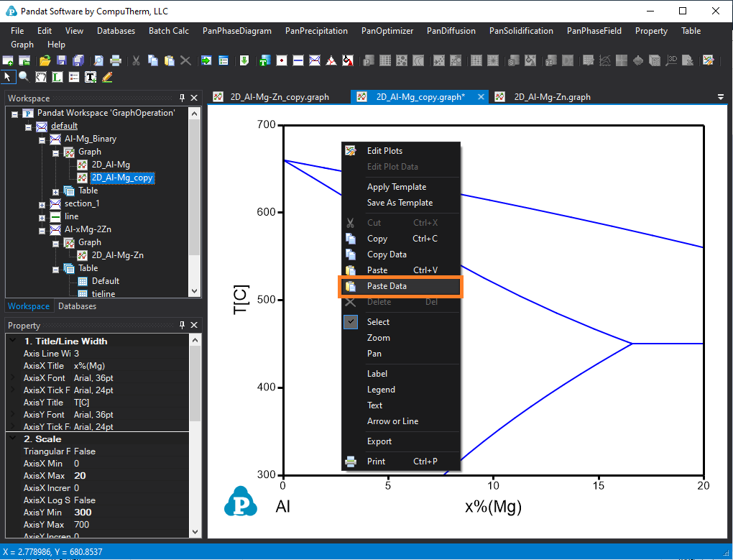Click the open folder toolbar icon
Image resolution: width=733 pixels, height=560 pixels.
coord(45,61)
